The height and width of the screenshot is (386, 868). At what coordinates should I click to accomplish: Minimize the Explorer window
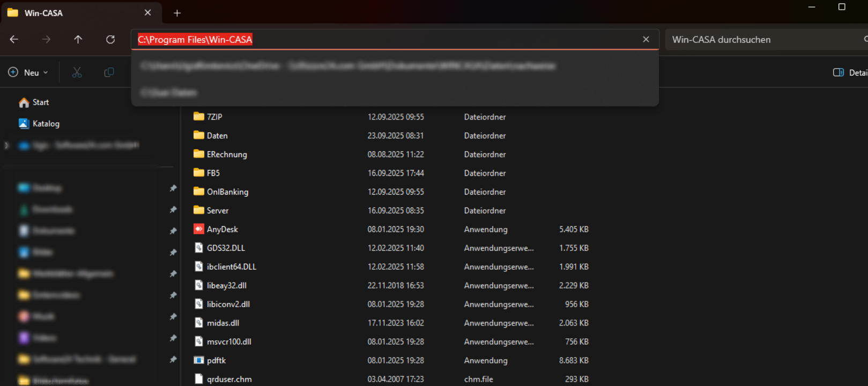click(812, 7)
